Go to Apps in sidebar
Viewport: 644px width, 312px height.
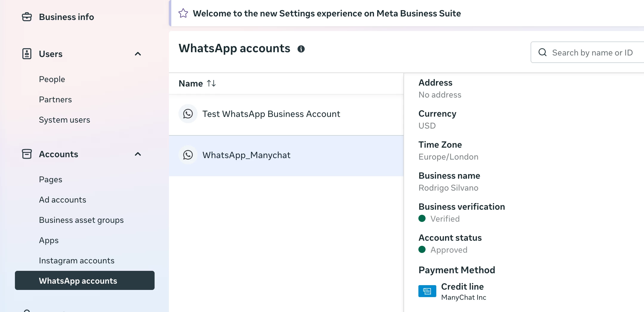pyautogui.click(x=49, y=240)
